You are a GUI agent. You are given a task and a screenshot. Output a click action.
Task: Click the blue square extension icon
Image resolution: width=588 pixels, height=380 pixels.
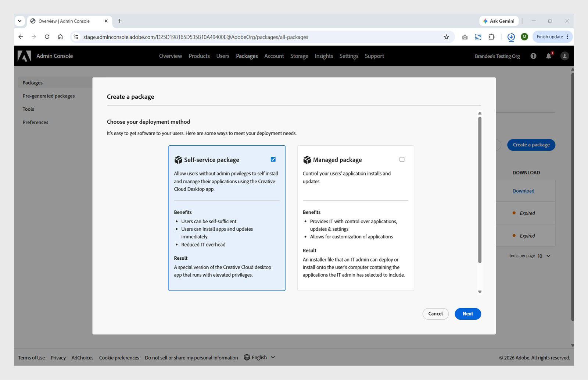(x=478, y=37)
